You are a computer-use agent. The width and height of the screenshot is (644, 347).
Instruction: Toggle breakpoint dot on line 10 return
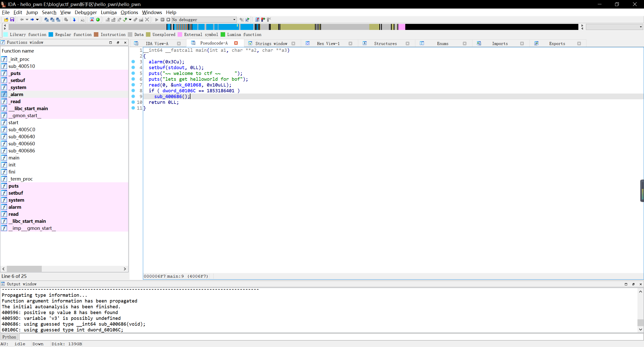coord(133,102)
